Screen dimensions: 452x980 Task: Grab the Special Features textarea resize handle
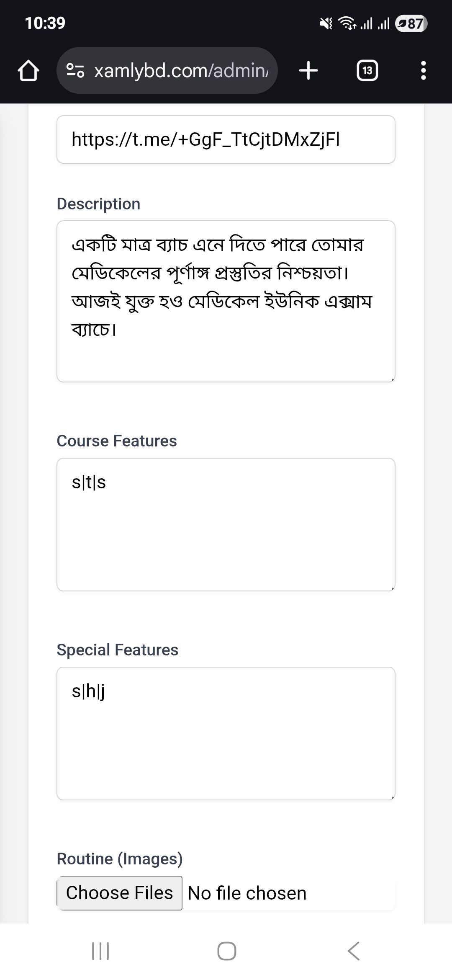point(392,797)
